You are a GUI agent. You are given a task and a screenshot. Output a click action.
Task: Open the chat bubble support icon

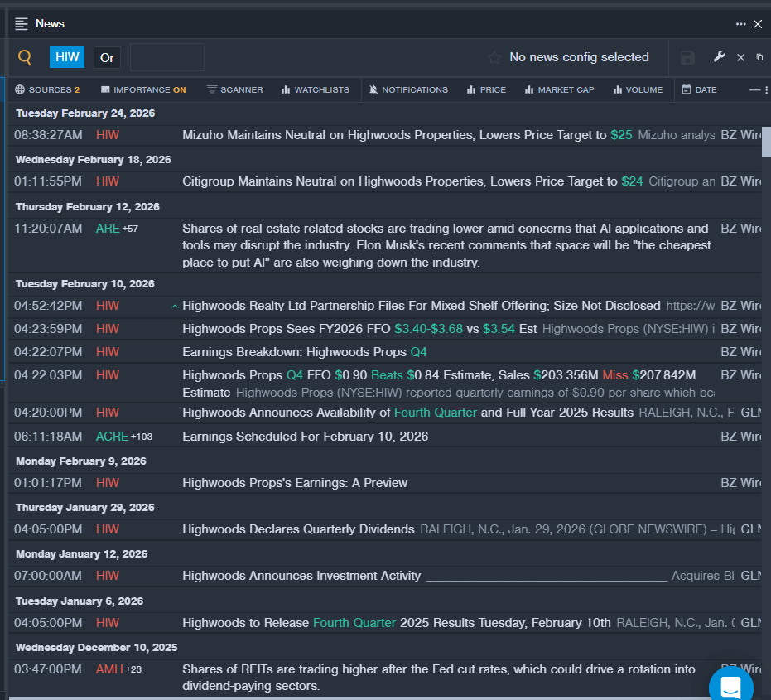pyautogui.click(x=730, y=686)
